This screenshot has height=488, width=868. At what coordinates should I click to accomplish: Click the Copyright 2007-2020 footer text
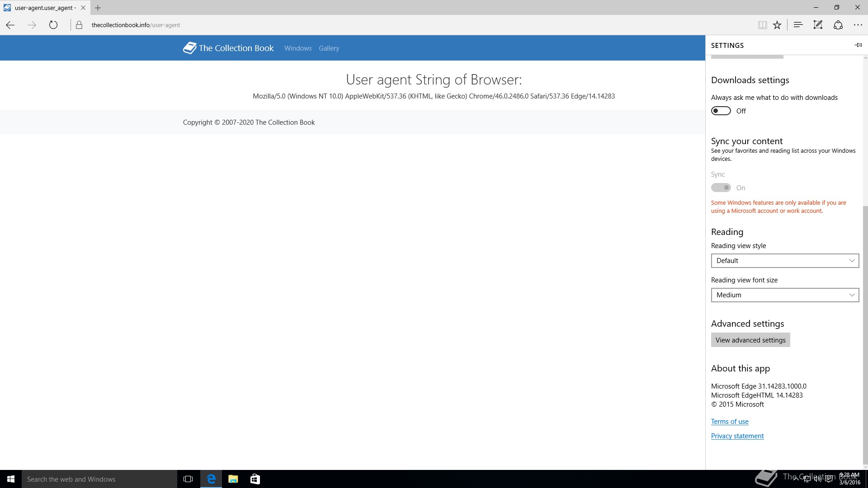click(249, 122)
